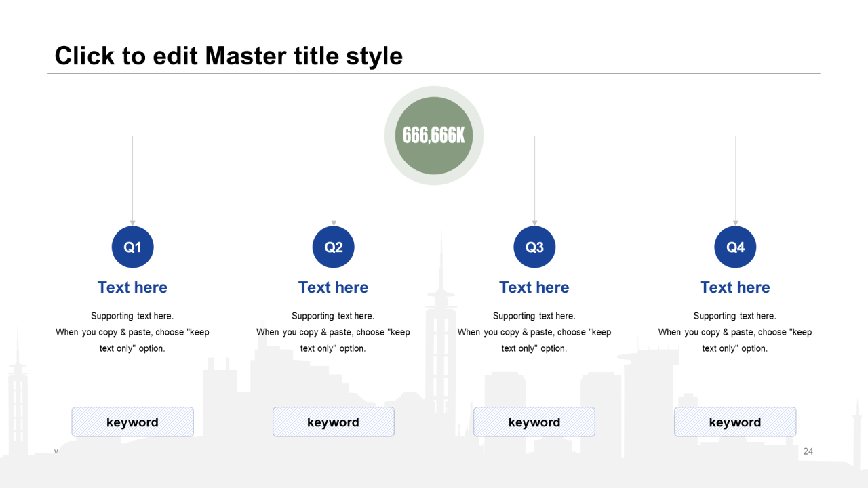
Task: Click the supporting text paragraph under Q3
Action: 534,332
